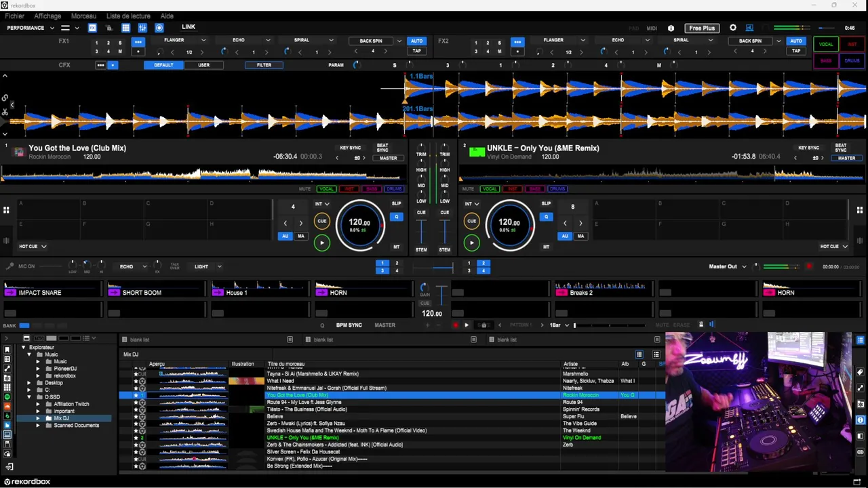
Task: Toggle deck 1 VOCAL stem mute
Action: pos(327,189)
